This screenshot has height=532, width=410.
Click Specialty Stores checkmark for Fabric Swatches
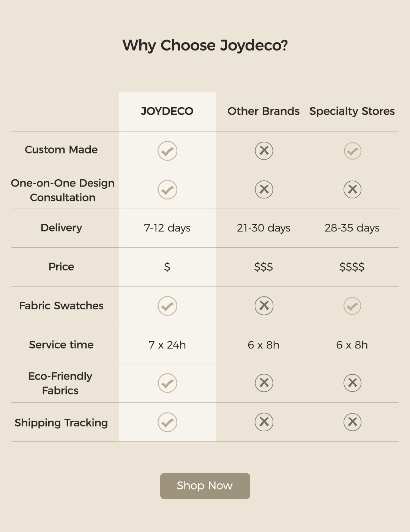[352, 306]
